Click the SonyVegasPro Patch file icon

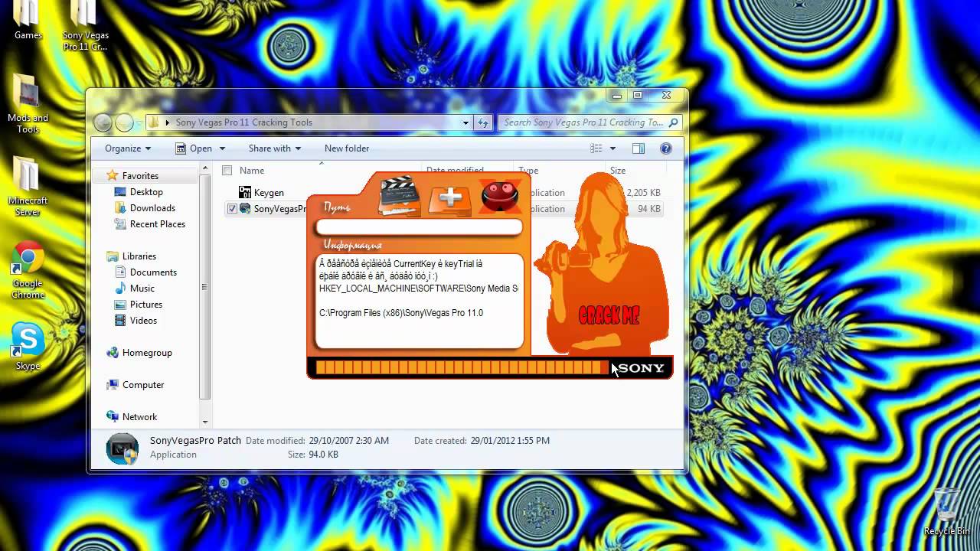[x=245, y=209]
